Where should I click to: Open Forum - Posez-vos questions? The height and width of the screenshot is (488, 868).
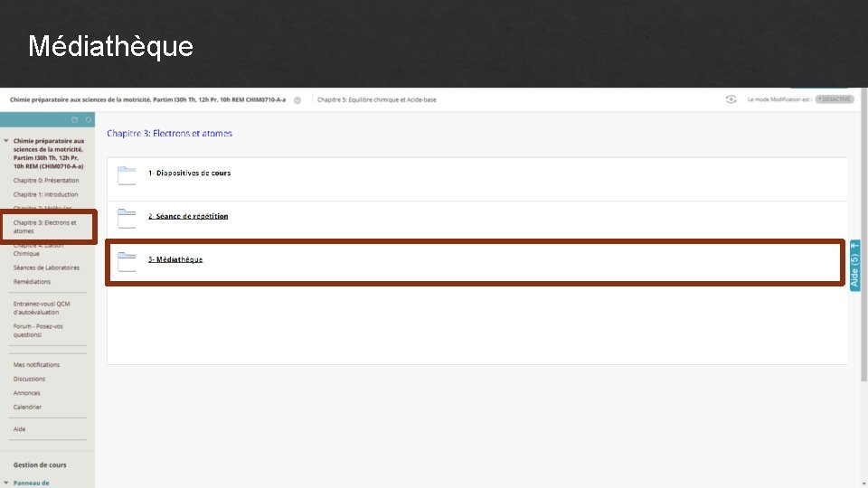coord(38,331)
